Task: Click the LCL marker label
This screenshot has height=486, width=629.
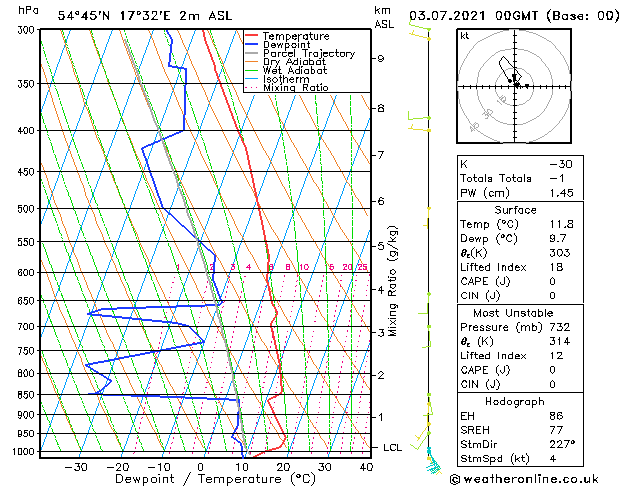Action: coord(393,447)
